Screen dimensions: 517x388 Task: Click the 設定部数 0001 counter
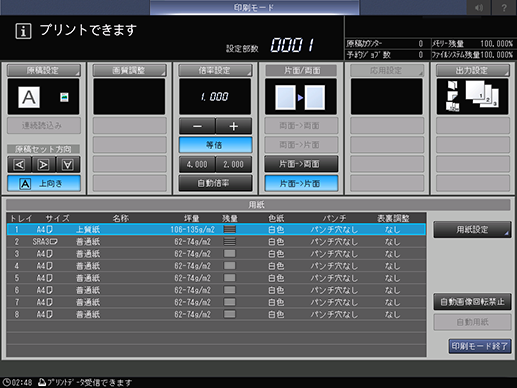pyautogui.click(x=292, y=45)
